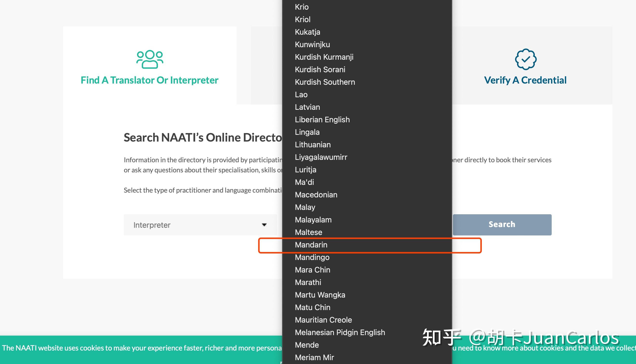Choose Mandingo in the dropdown list
Screen dimensions: 636x364
point(312,257)
